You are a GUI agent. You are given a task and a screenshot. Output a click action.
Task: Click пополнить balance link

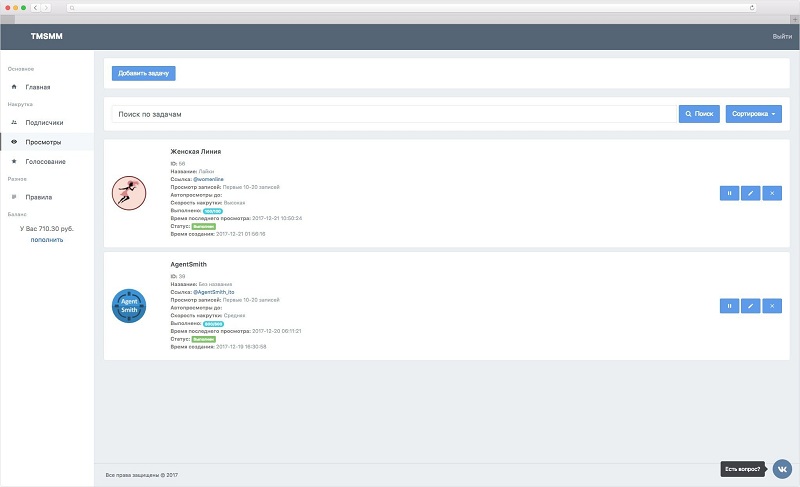[47, 240]
